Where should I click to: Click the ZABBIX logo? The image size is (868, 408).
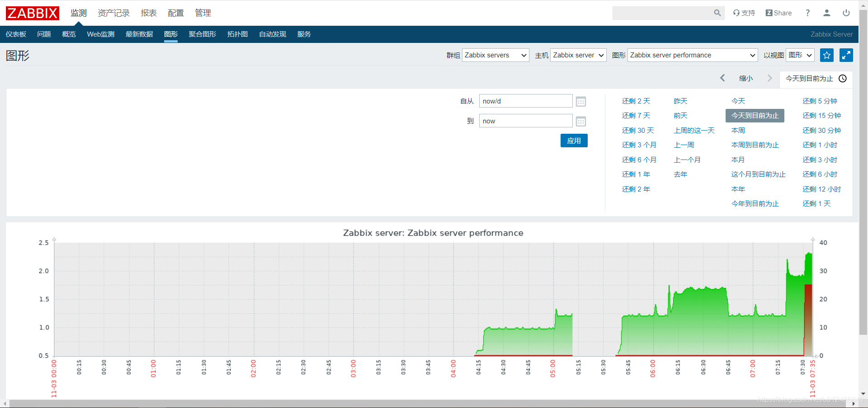(33, 13)
